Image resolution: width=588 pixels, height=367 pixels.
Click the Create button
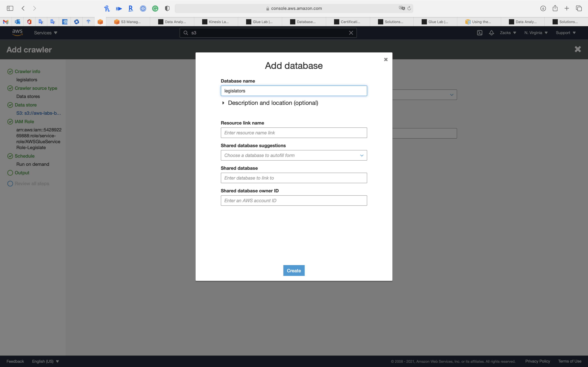pyautogui.click(x=294, y=270)
